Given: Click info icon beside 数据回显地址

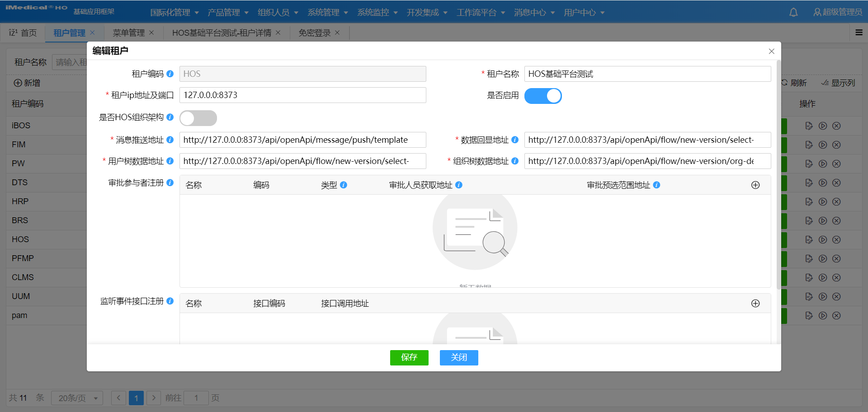Looking at the screenshot, I should click(515, 140).
